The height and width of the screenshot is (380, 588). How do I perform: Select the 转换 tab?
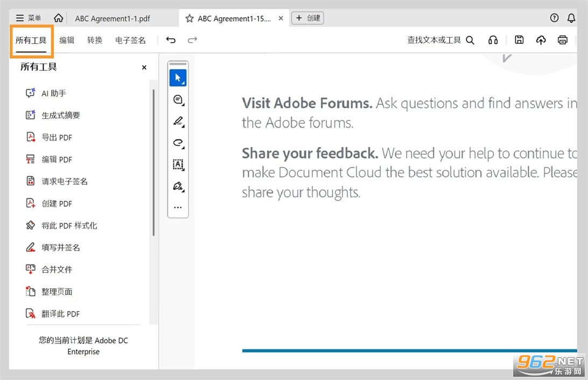(95, 40)
